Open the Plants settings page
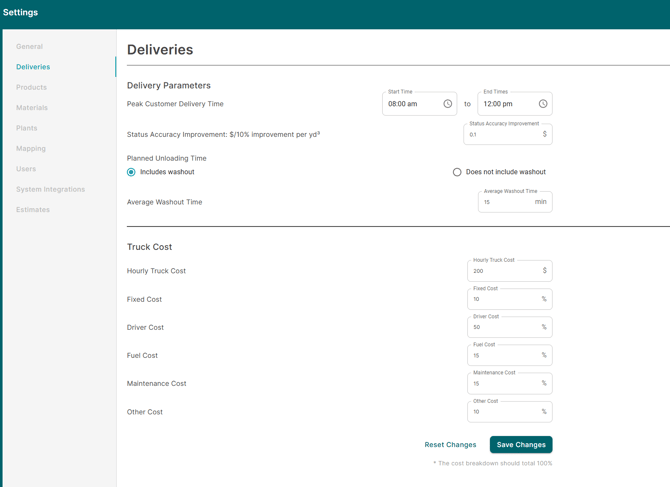Image resolution: width=670 pixels, height=487 pixels. pos(27,128)
